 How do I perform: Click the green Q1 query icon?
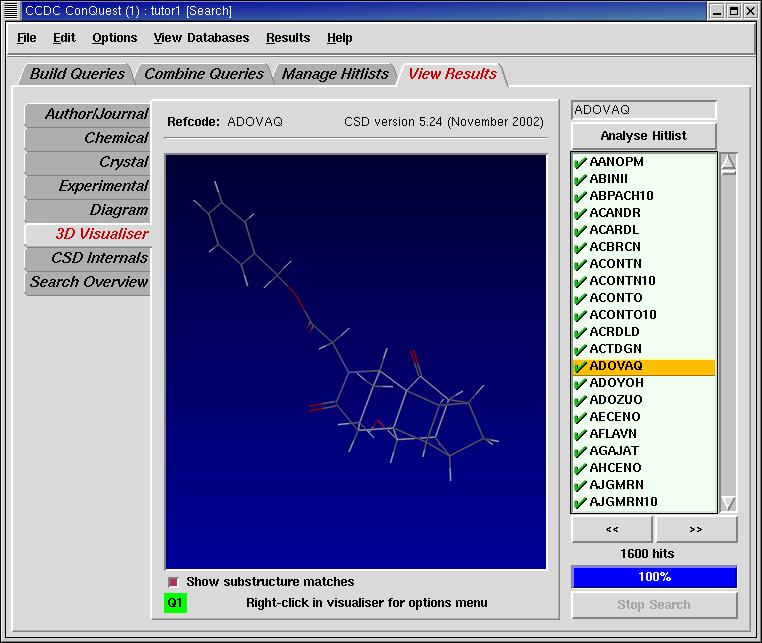pyautogui.click(x=175, y=603)
